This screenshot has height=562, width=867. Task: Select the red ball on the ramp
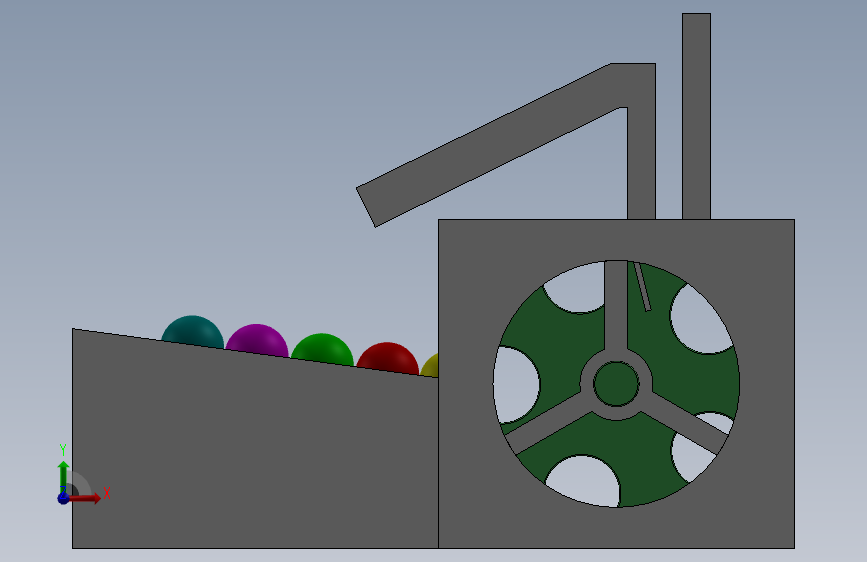click(388, 357)
